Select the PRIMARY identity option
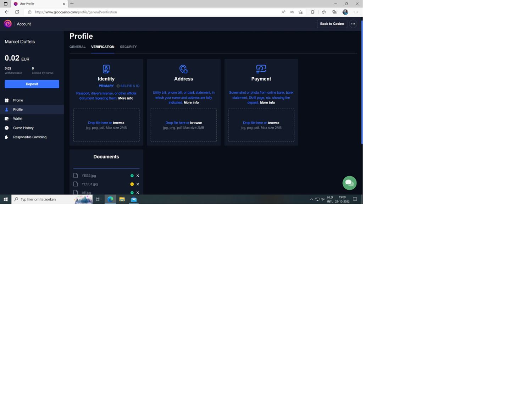This screenshot has width=532, height=399. coord(106,86)
